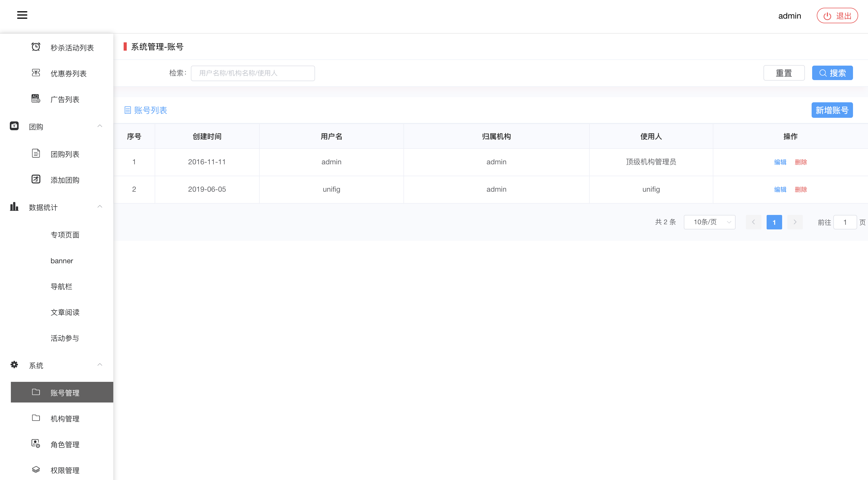Click the AD icon beside 广告列表

point(36,99)
